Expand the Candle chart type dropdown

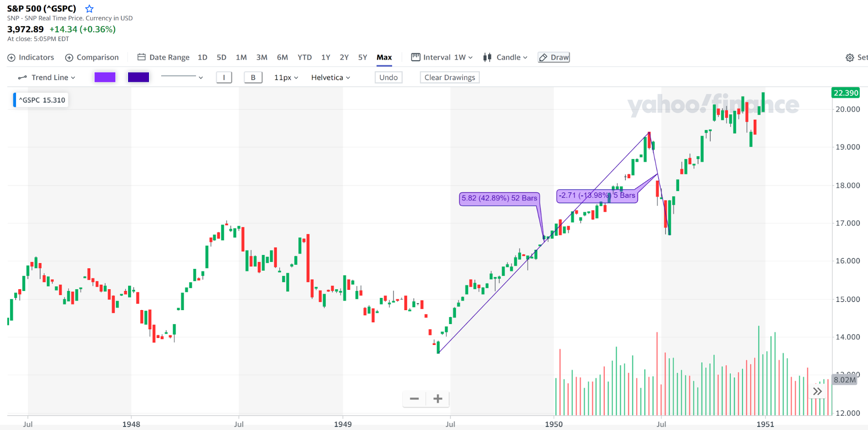(525, 57)
